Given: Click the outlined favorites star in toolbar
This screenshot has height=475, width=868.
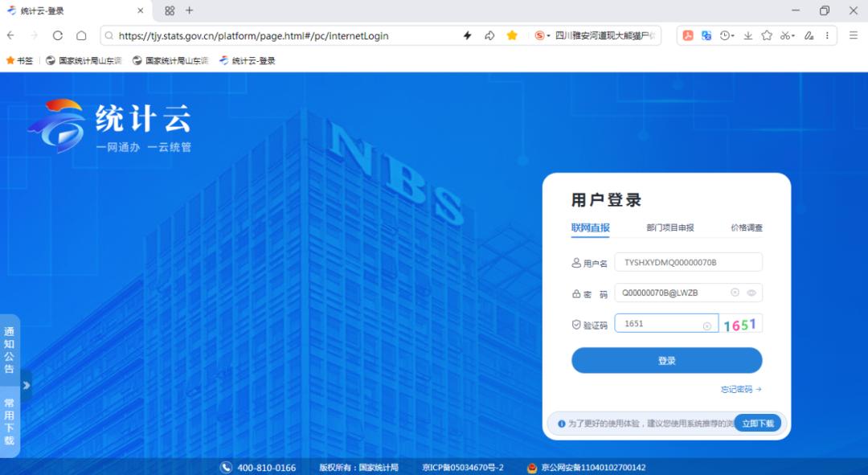Looking at the screenshot, I should 767,35.
